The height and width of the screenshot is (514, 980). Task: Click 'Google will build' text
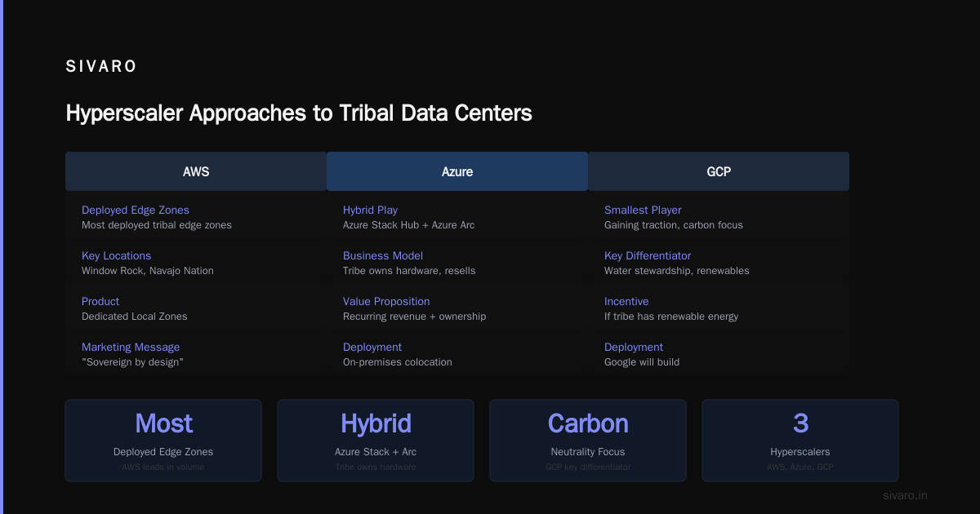click(x=642, y=362)
